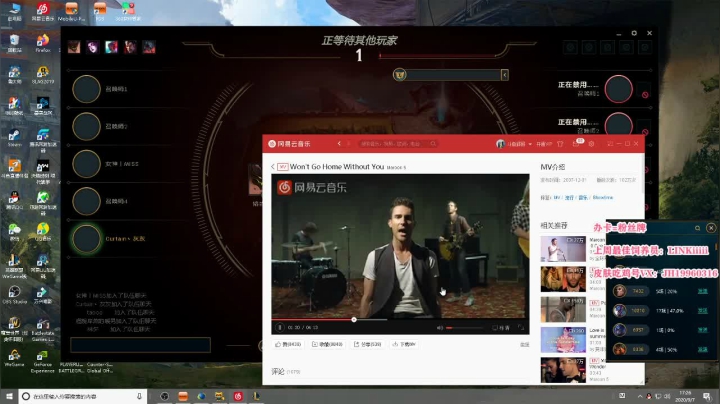Open settings gear in NetEase Music header
Viewport: 720px width, 404px height.
tap(591, 144)
